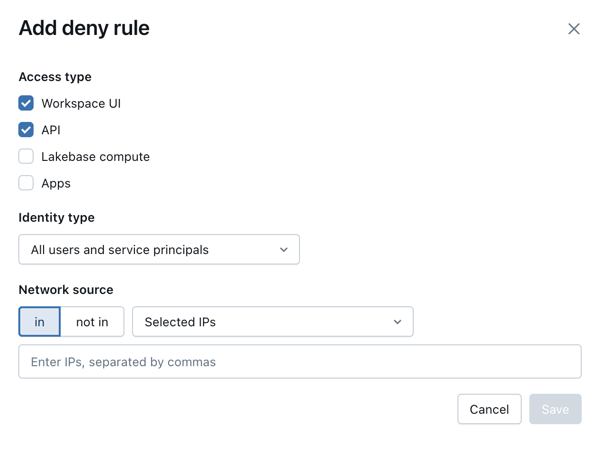This screenshot has width=600, height=452.
Task: Close the Add deny rule dialog
Action: [574, 29]
